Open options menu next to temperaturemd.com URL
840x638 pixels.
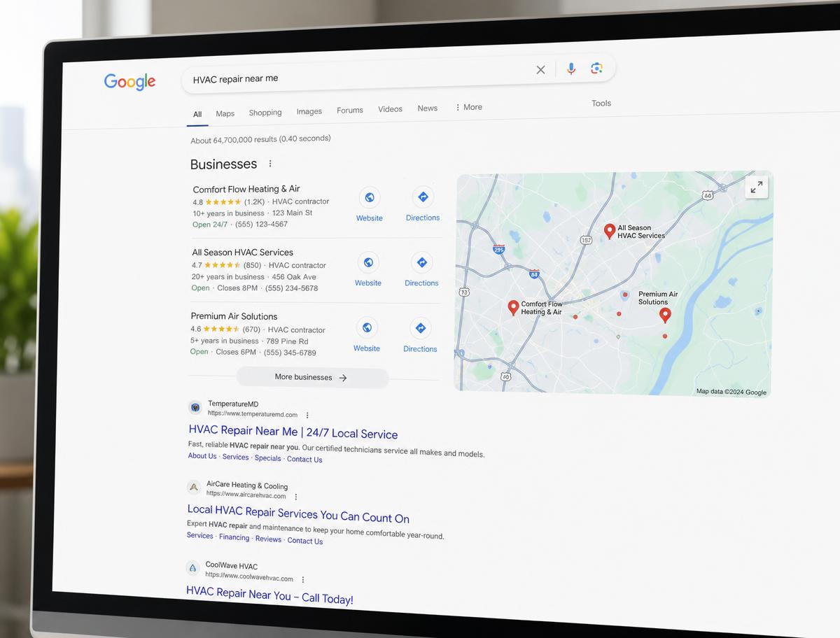tap(307, 415)
